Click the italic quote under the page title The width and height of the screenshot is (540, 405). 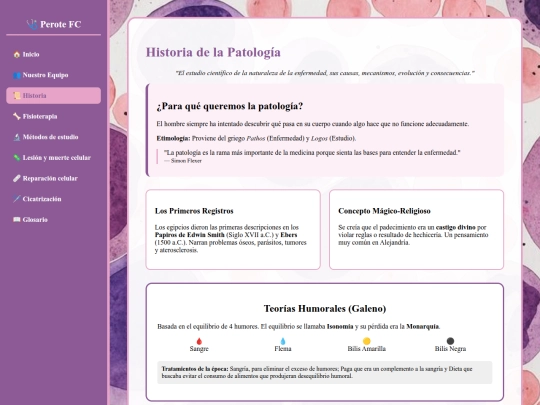coord(325,73)
